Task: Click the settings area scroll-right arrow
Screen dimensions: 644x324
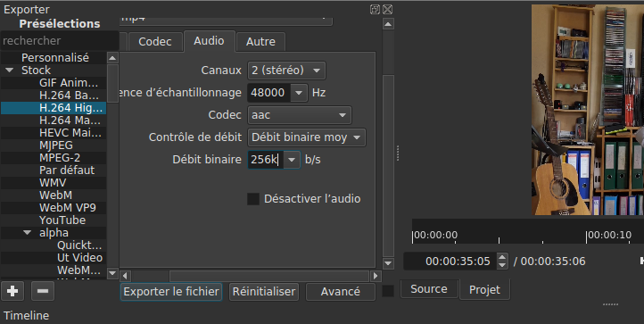Action: tap(376, 276)
